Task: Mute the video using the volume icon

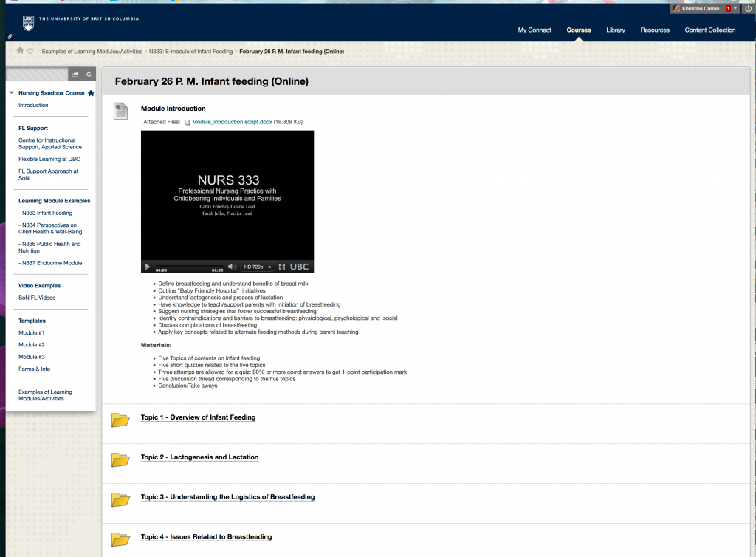Action: click(232, 267)
